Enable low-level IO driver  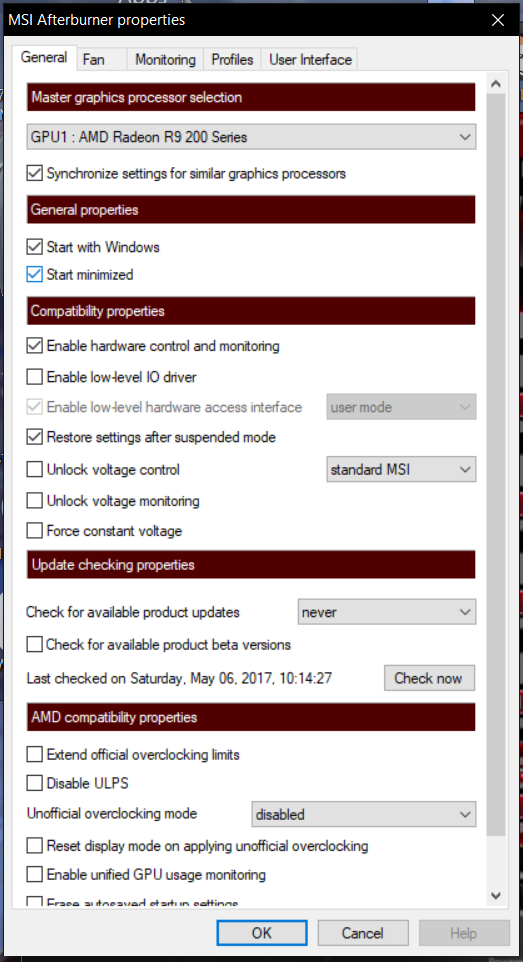34,377
